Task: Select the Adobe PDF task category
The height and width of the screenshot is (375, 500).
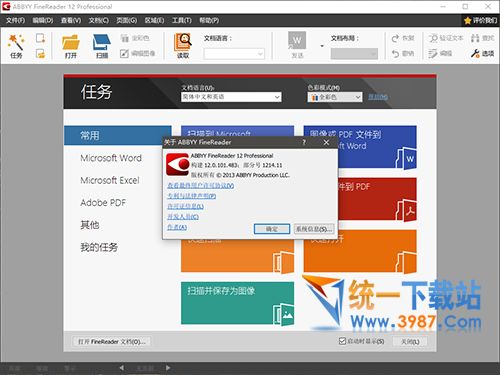Action: click(x=103, y=203)
